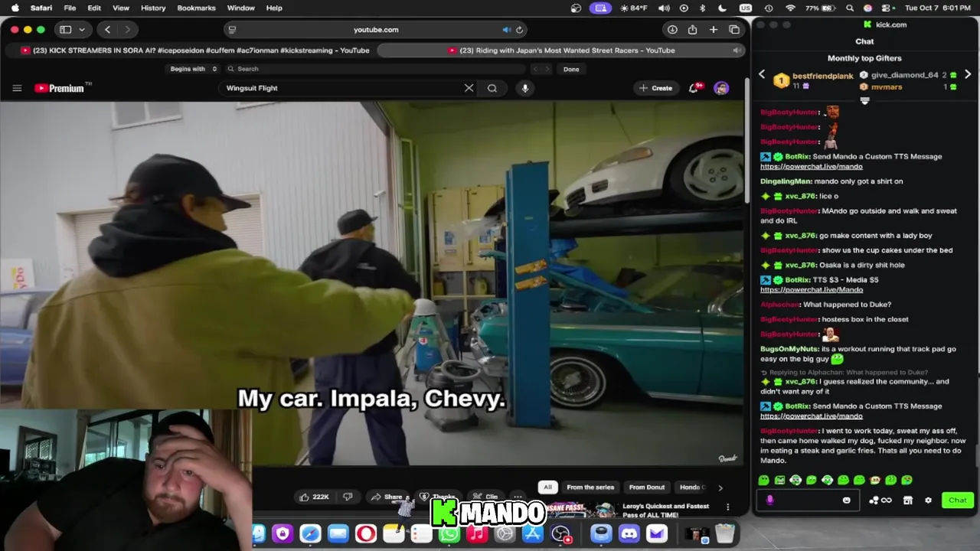Switch to Riding with Japan's Street Racers tab
This screenshot has width=980, height=551.
click(x=561, y=51)
